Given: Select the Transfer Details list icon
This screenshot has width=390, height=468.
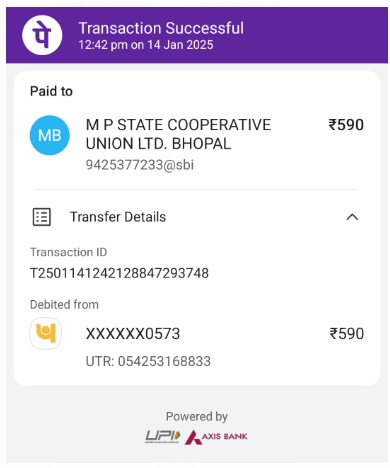Looking at the screenshot, I should (x=42, y=217).
